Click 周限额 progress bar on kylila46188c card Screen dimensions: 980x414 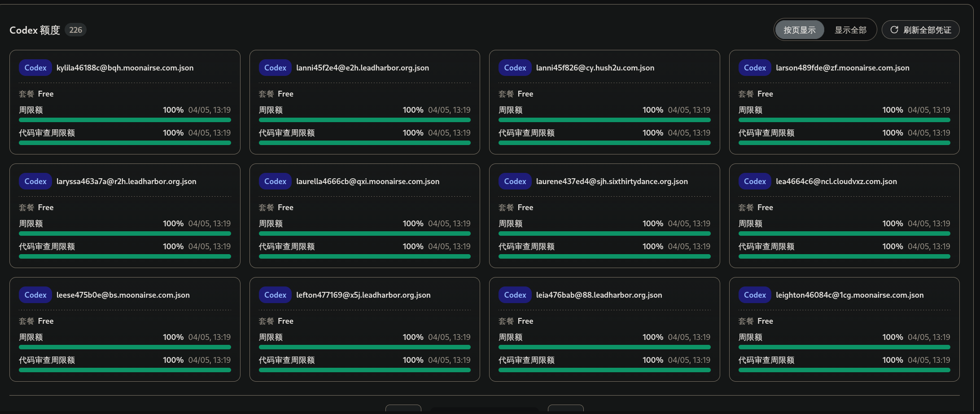pos(125,120)
